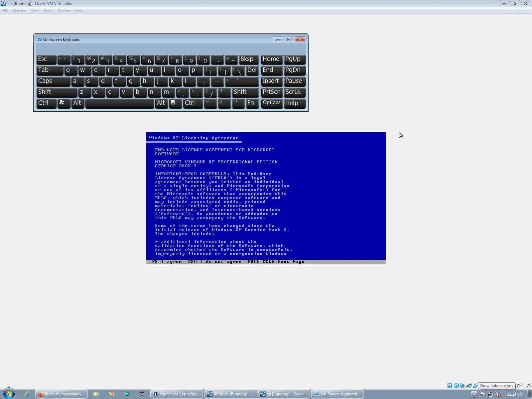The height and width of the screenshot is (399, 532).
Task: Click the space bar key
Action: click(120, 103)
